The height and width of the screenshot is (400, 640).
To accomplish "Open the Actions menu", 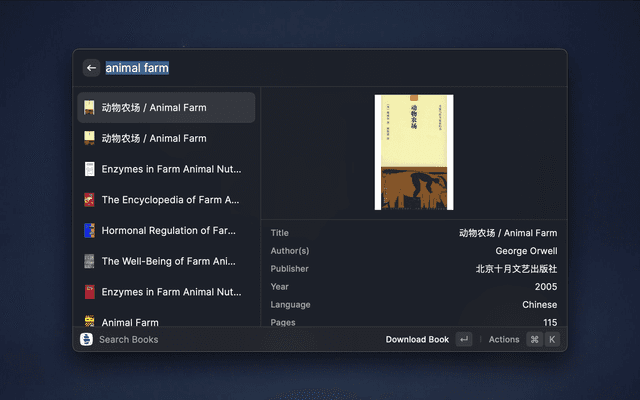I will 504,339.
